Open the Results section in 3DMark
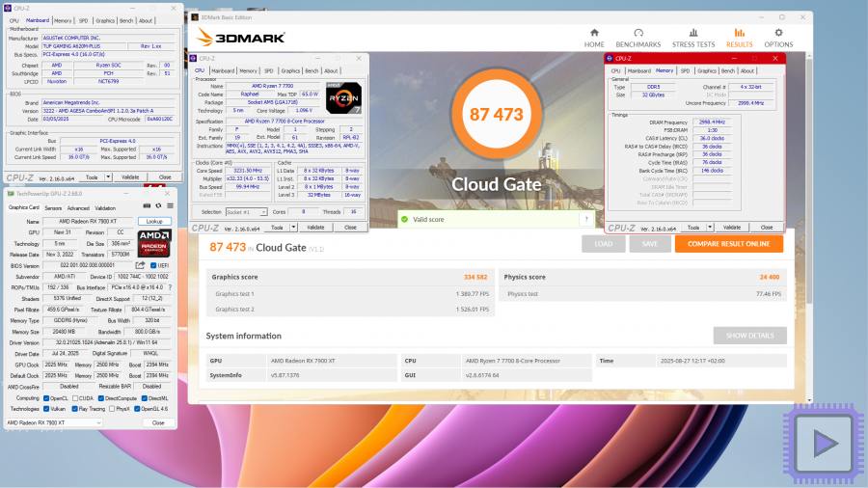The image size is (868, 488). click(739, 39)
